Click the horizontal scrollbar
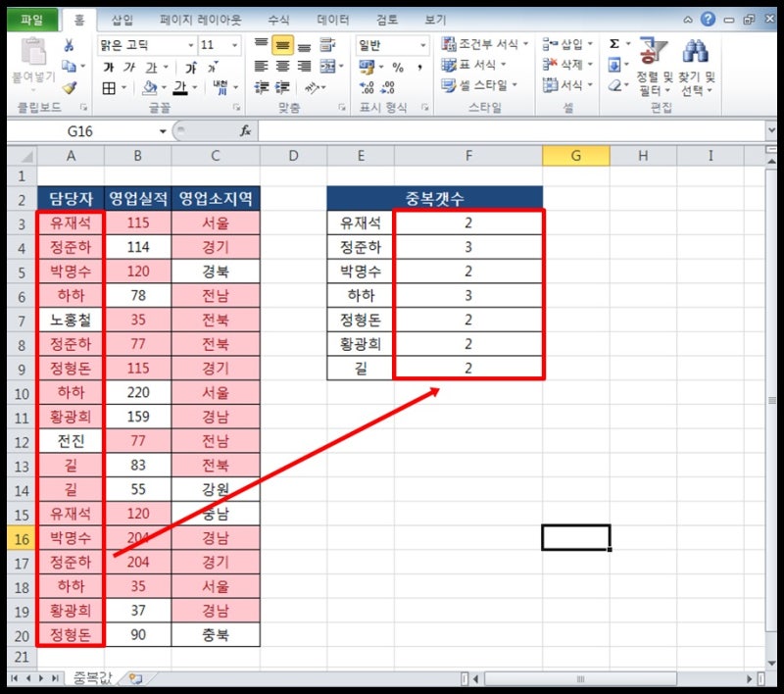The image size is (784, 694). [580, 679]
